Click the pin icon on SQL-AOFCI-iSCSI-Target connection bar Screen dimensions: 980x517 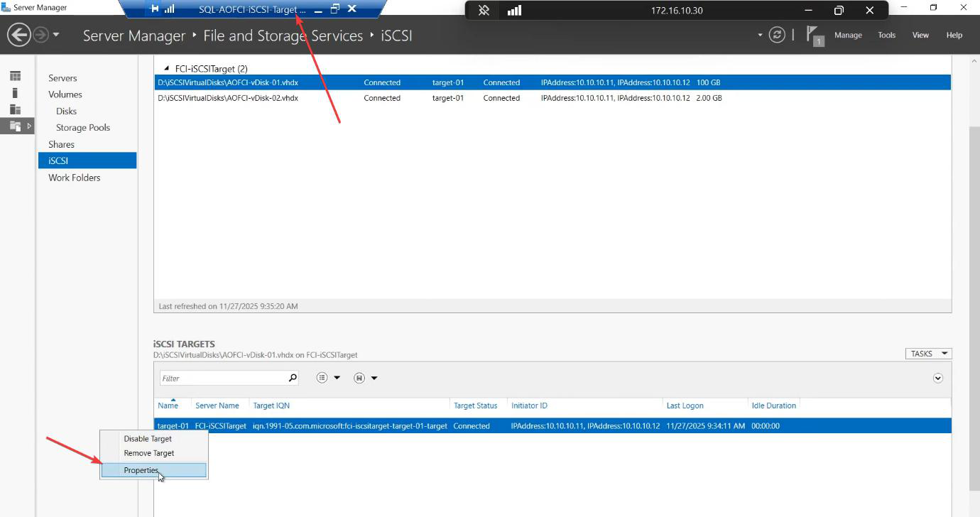(155, 9)
